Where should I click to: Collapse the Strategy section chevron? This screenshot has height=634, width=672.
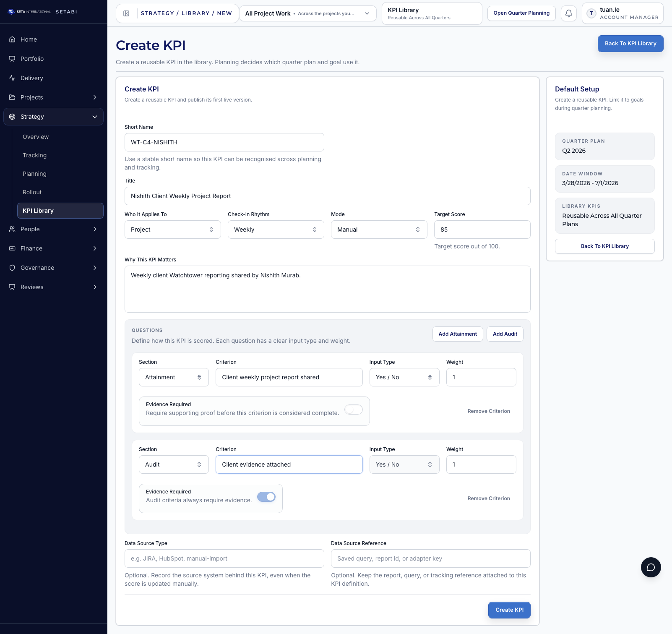click(x=95, y=117)
